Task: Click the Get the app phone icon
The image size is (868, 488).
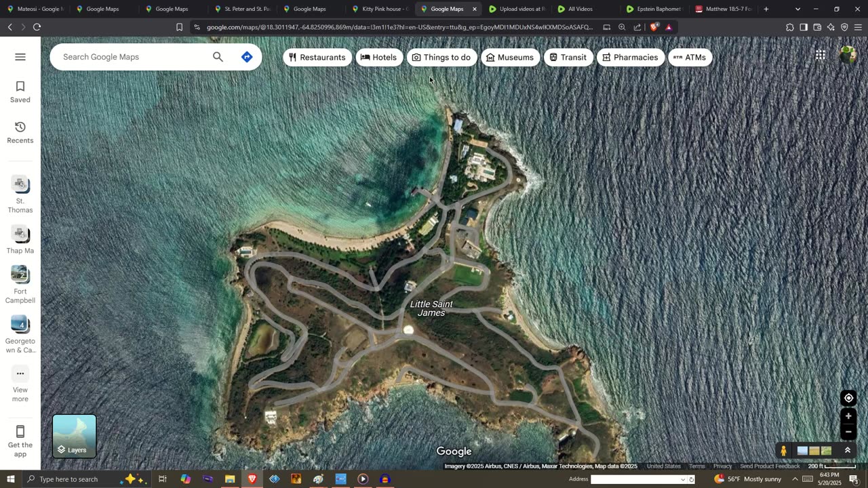Action: (20, 432)
